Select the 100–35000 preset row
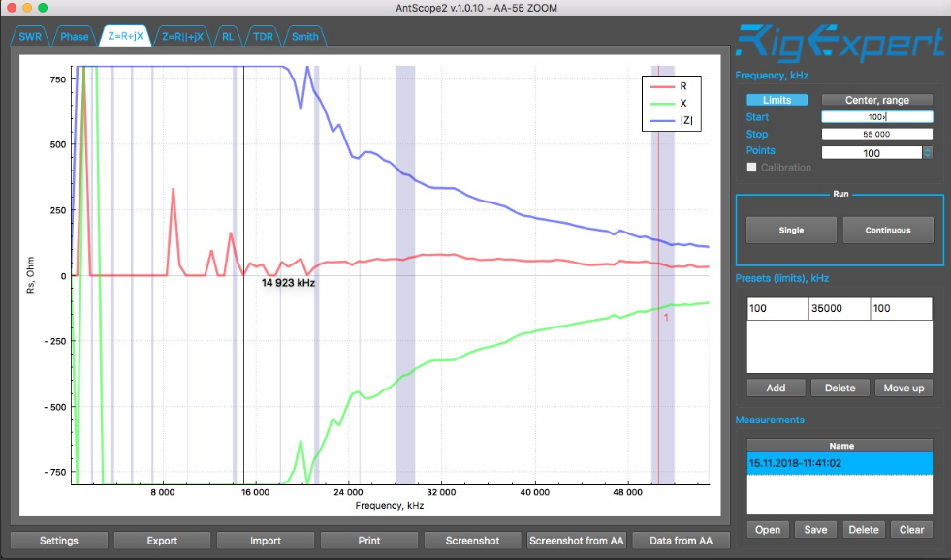 click(840, 308)
